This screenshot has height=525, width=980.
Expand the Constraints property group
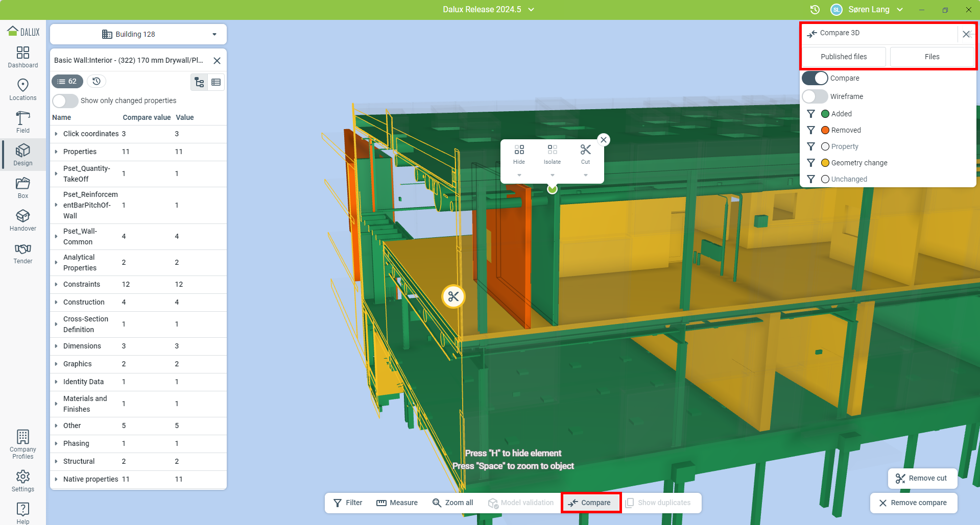pos(56,284)
